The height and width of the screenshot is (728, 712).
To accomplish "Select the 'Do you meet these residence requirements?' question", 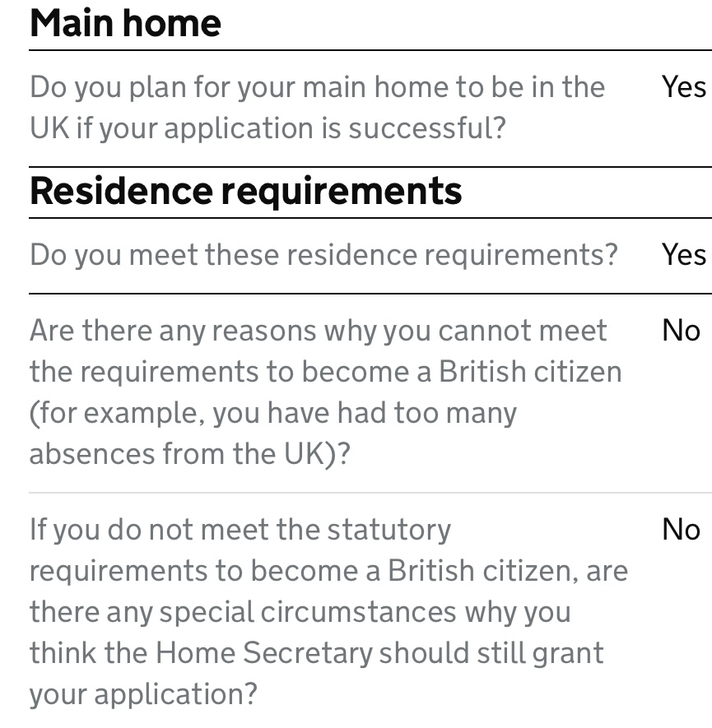I will pos(323,255).
